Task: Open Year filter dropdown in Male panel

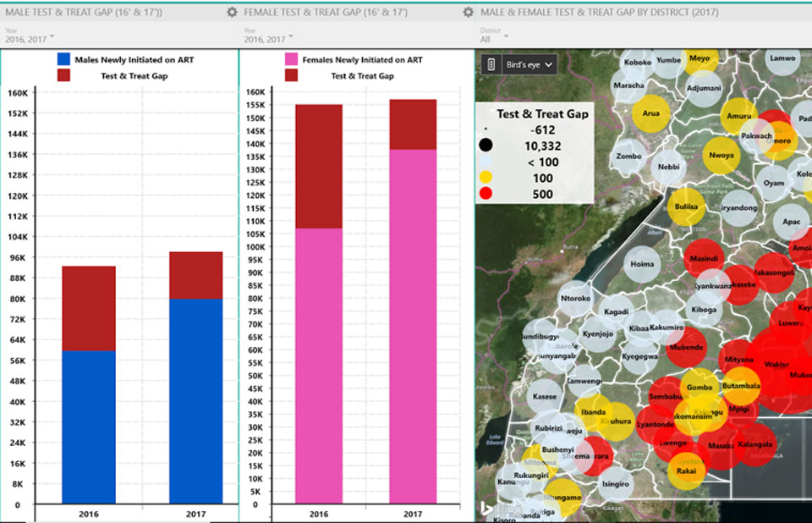Action: tap(30, 39)
